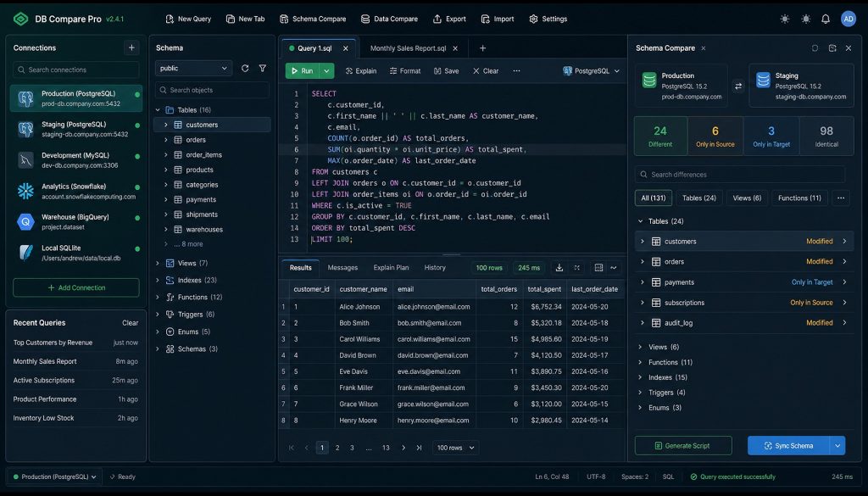The height and width of the screenshot is (496, 868).
Task: Open the status bar Production connection dropdown
Action: pyautogui.click(x=54, y=476)
